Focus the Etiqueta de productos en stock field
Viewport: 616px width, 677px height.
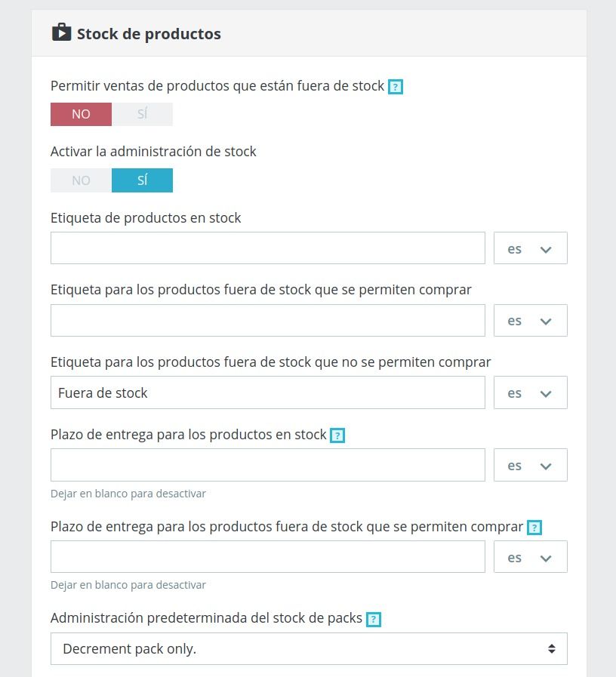(x=268, y=248)
